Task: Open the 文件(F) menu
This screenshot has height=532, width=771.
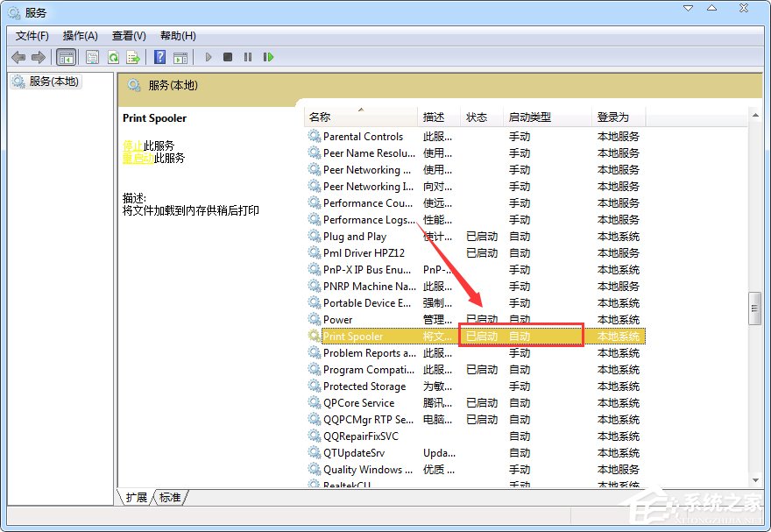Action: (x=32, y=36)
